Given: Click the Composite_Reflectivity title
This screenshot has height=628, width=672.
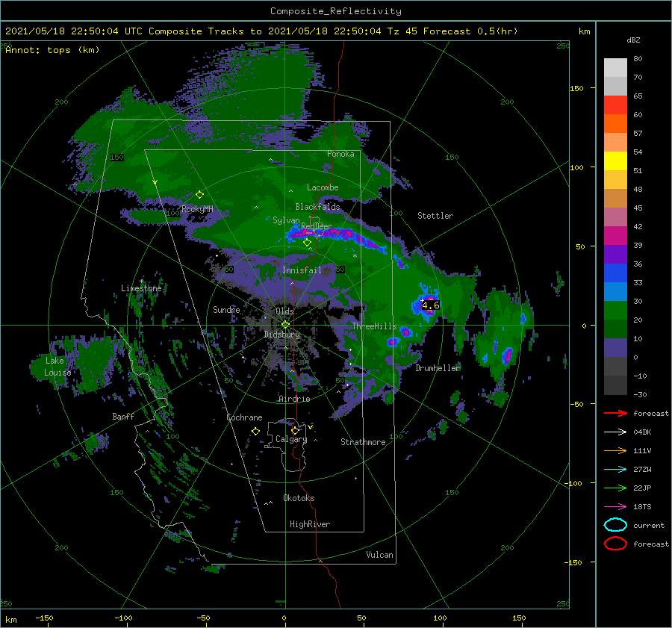Looking at the screenshot, I should point(335,11).
